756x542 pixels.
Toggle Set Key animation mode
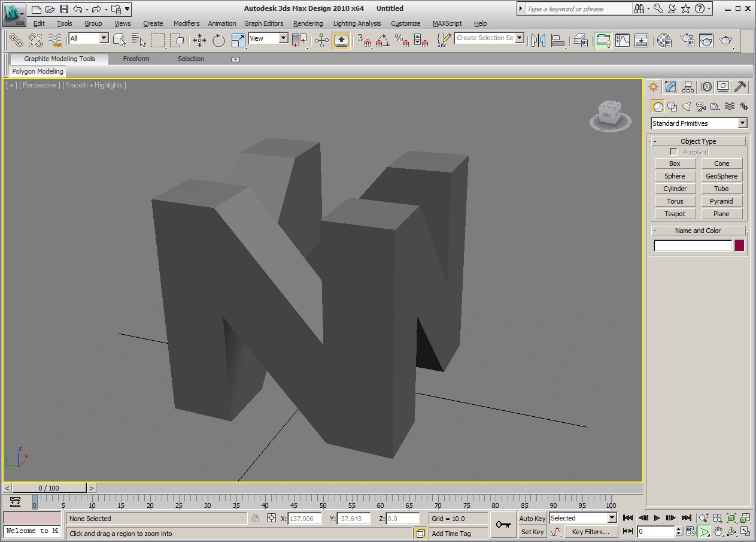tap(532, 532)
